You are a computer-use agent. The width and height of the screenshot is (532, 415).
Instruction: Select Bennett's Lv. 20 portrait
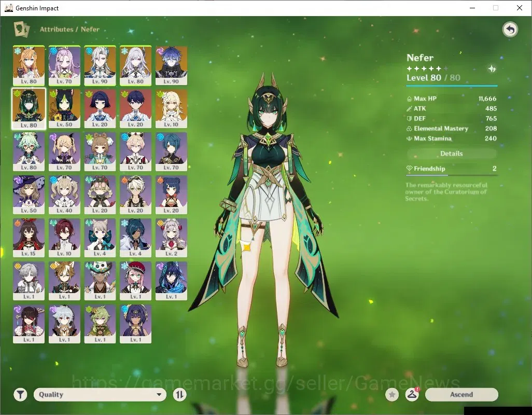(x=136, y=195)
